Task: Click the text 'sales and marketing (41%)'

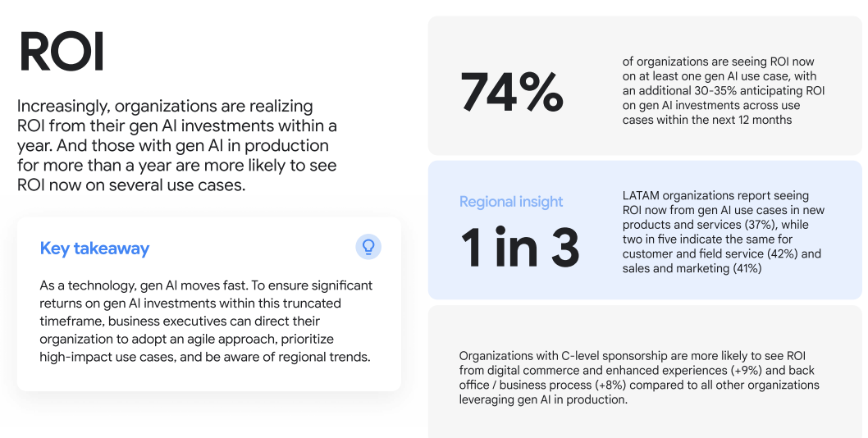Action: (x=692, y=268)
